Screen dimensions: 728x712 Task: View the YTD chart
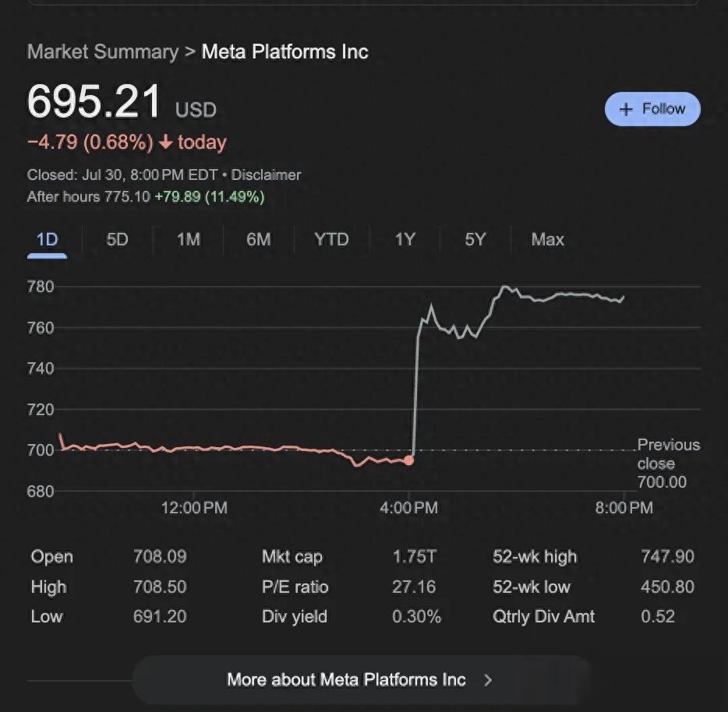pyautogui.click(x=330, y=240)
